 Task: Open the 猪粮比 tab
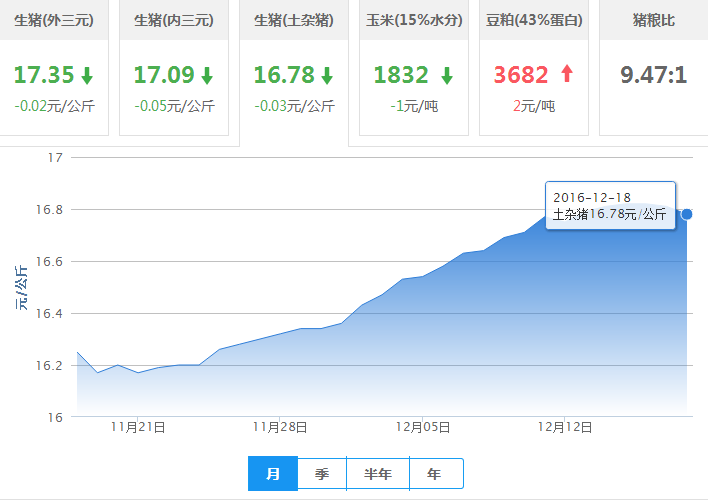coord(653,20)
